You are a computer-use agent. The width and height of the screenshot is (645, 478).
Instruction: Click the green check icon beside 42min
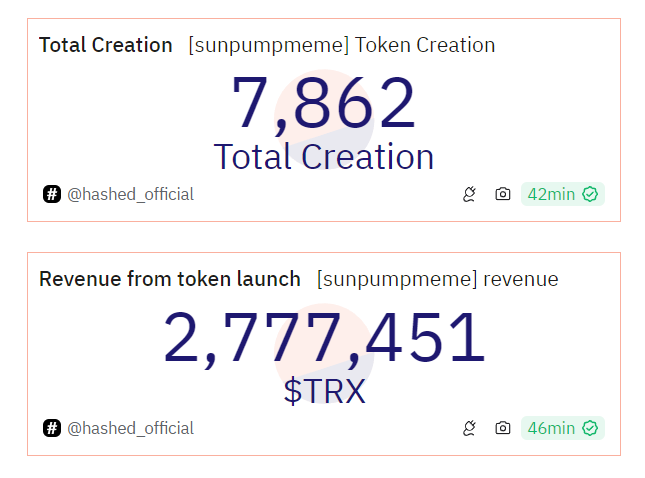[x=590, y=194]
